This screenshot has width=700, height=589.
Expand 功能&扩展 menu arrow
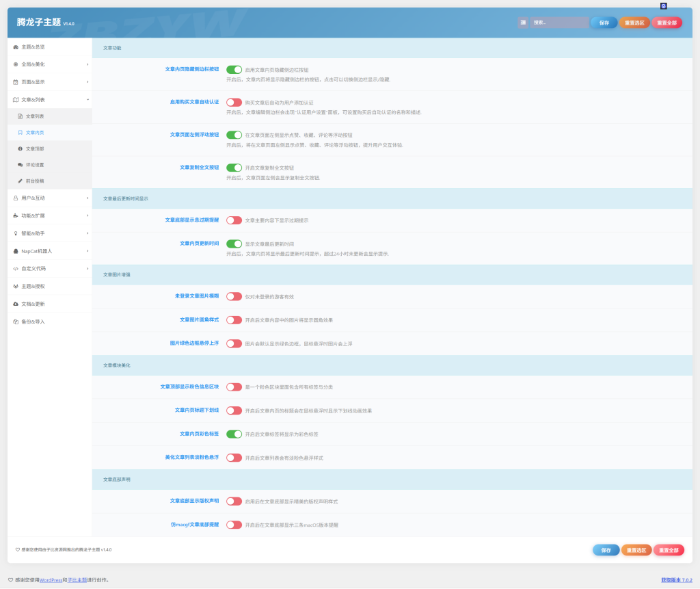[x=87, y=216]
